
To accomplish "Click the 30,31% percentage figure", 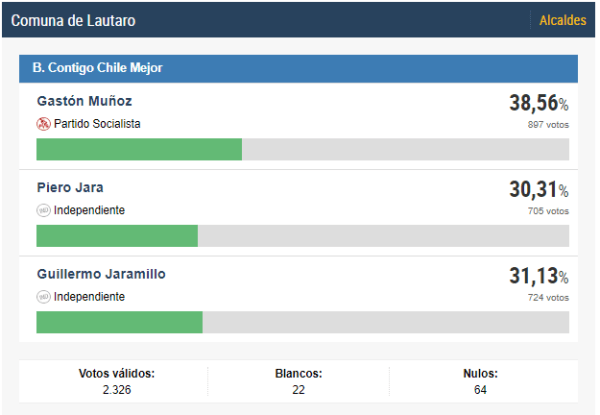I will tap(539, 190).
